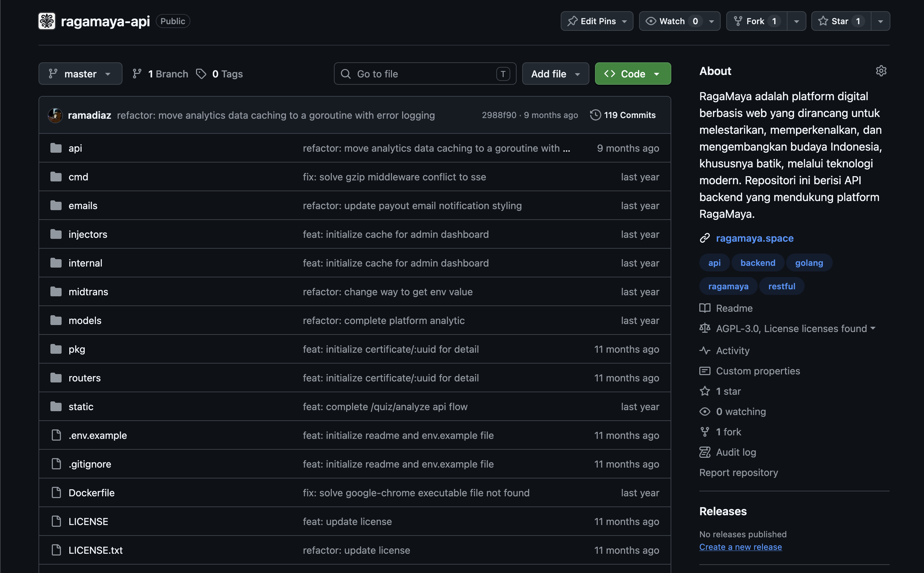The width and height of the screenshot is (924, 573).
Task: Fork the repository with the Fork button
Action: click(757, 21)
